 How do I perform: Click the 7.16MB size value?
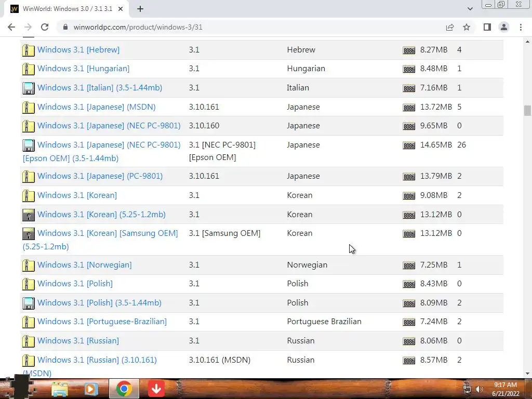click(x=434, y=87)
